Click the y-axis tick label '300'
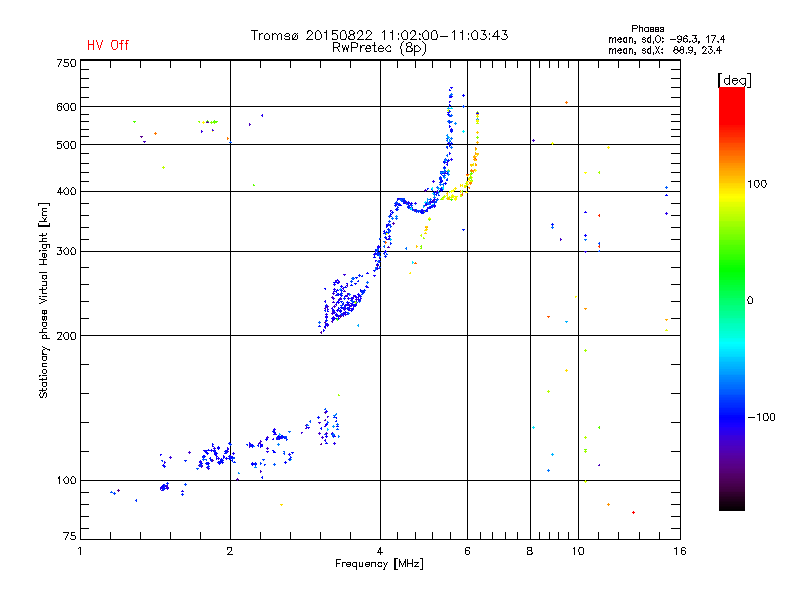The image size is (800, 600). [66, 252]
